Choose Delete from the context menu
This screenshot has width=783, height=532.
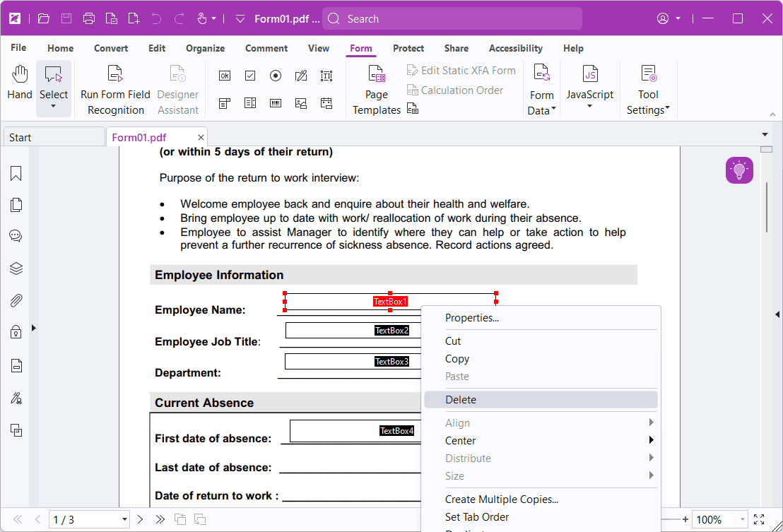pyautogui.click(x=461, y=399)
